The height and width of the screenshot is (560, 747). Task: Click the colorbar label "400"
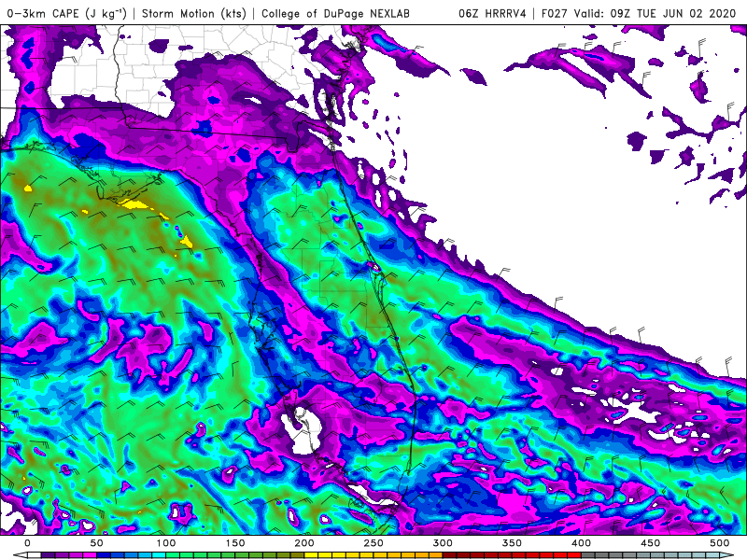point(581,543)
